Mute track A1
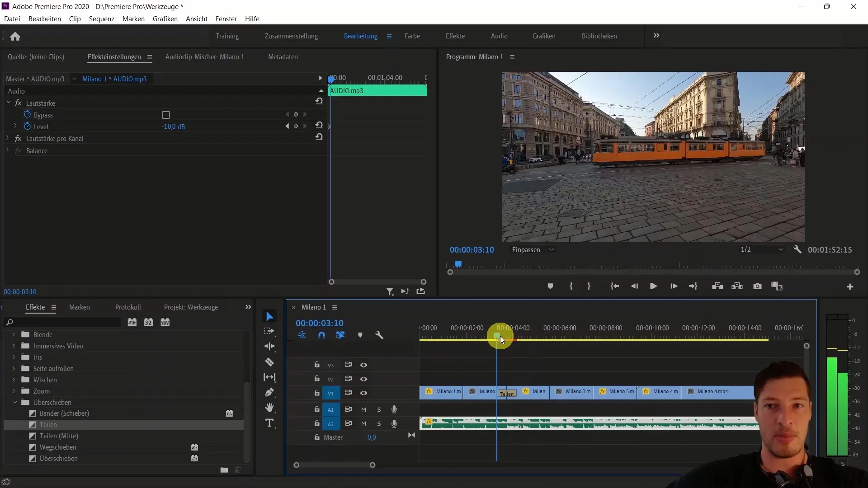The width and height of the screenshot is (868, 488). pos(363,410)
